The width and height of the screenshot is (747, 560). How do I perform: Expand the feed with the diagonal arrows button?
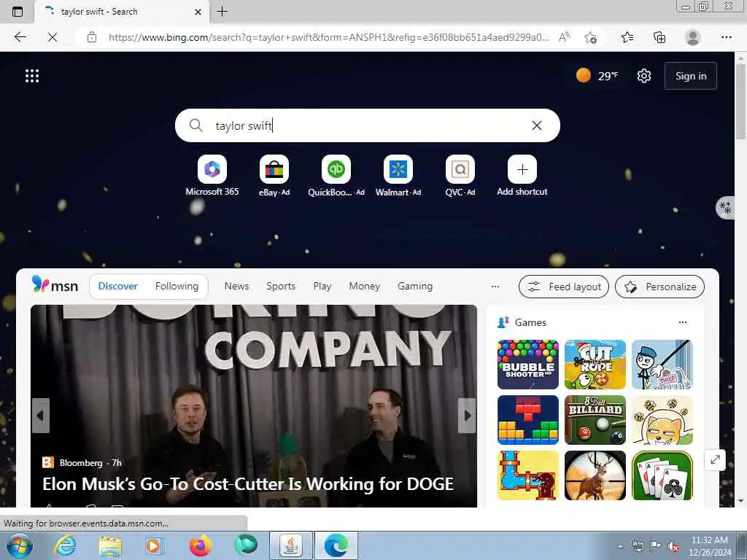click(715, 460)
